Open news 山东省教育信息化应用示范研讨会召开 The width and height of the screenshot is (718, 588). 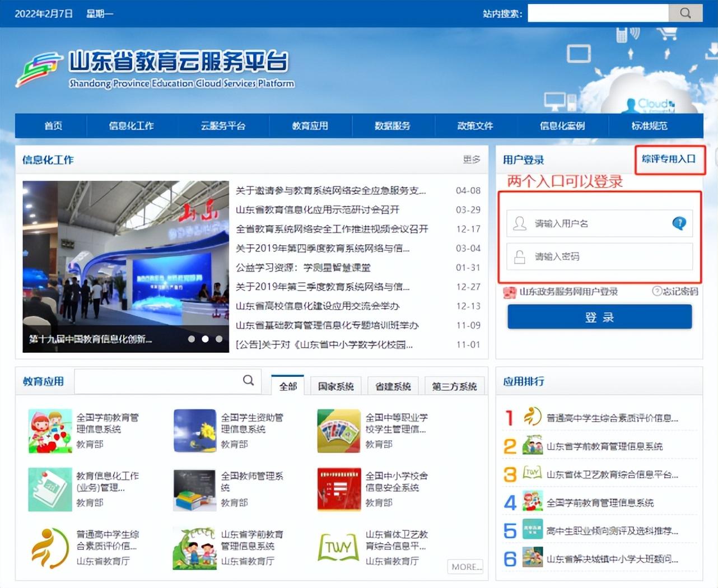click(318, 209)
